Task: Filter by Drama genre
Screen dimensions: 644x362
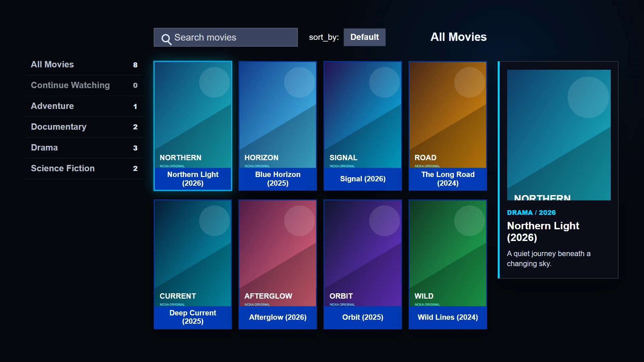Action: [84, 148]
